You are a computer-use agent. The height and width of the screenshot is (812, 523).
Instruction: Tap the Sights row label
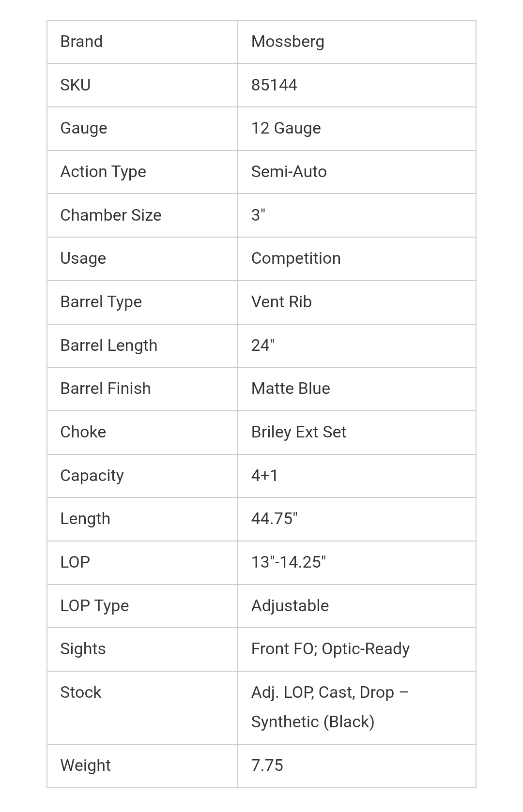(83, 649)
